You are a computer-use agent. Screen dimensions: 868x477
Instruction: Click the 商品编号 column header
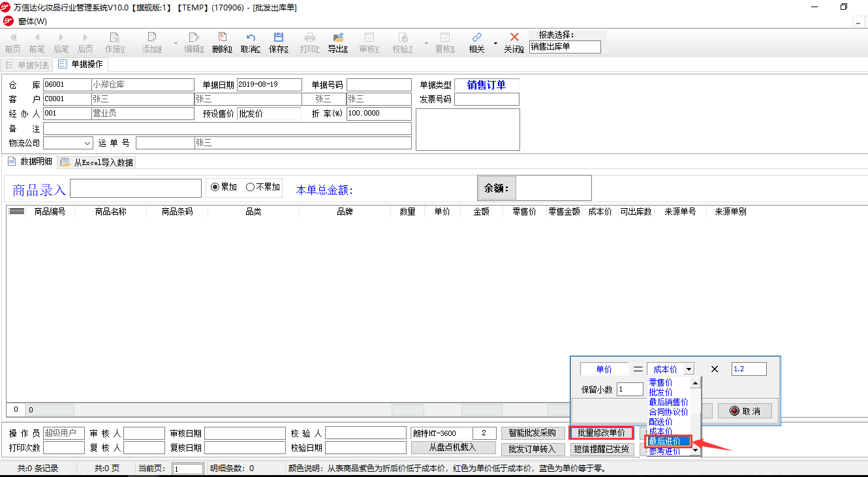(50, 211)
